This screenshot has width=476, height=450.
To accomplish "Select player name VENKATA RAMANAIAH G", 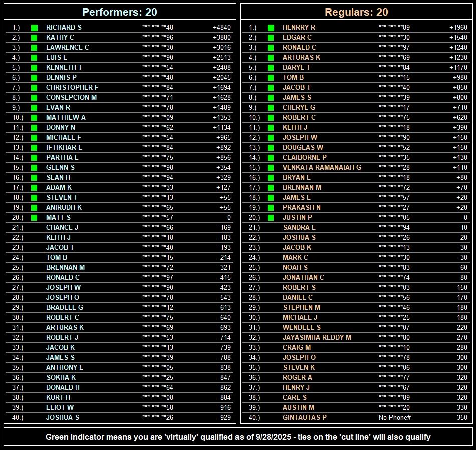I will point(322,168).
